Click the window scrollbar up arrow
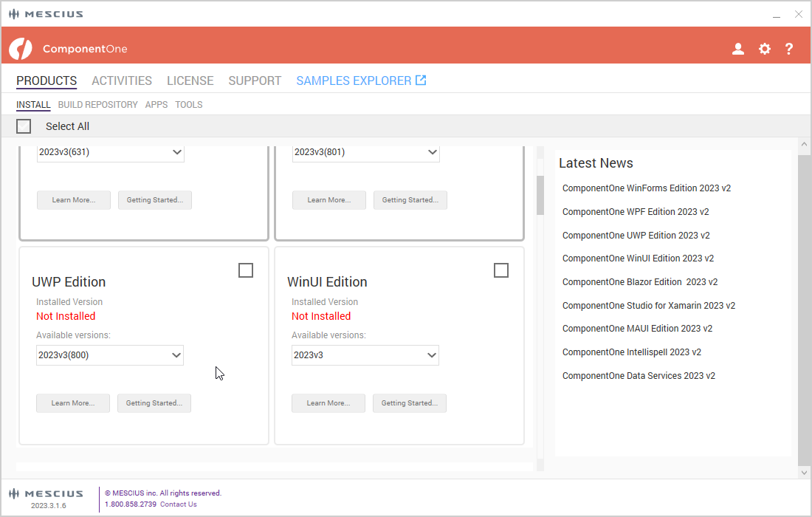812x517 pixels. (804, 145)
